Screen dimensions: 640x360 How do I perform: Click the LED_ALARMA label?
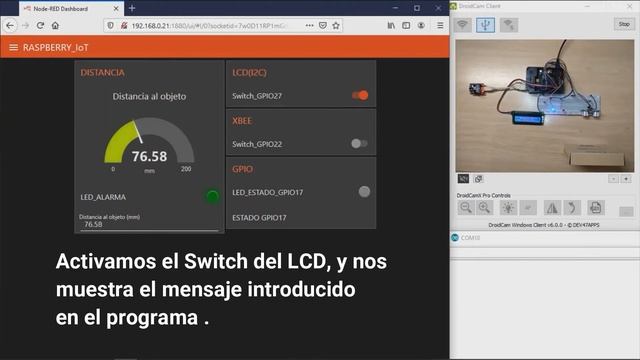pos(103,197)
